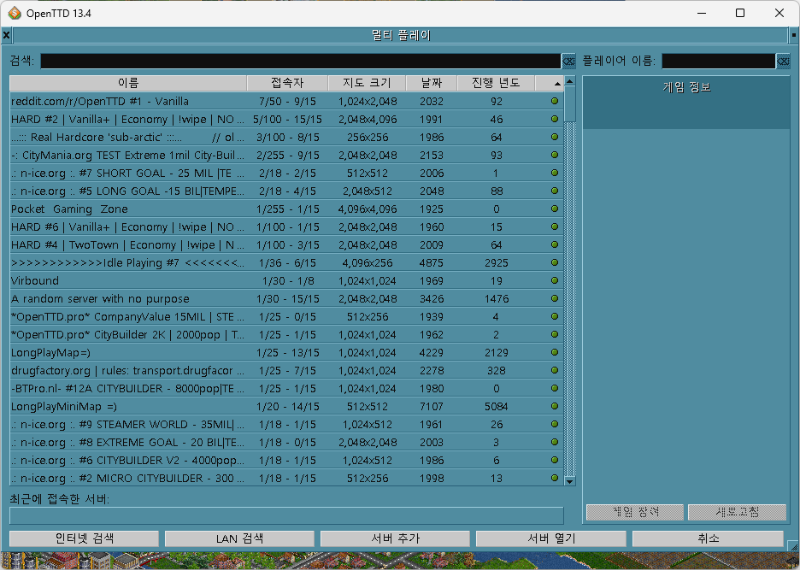Sort servers by 진행 년도 column

click(x=496, y=83)
